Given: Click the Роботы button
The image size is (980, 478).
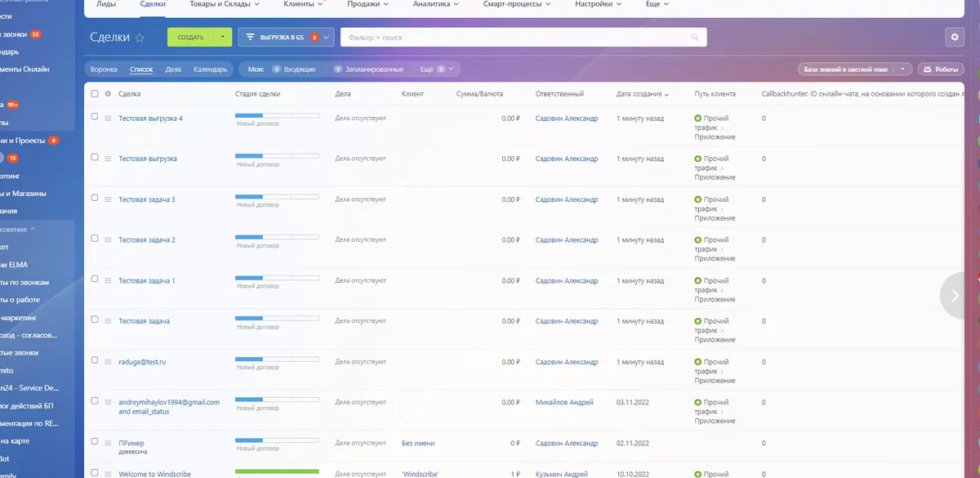Looking at the screenshot, I should coord(941,69).
